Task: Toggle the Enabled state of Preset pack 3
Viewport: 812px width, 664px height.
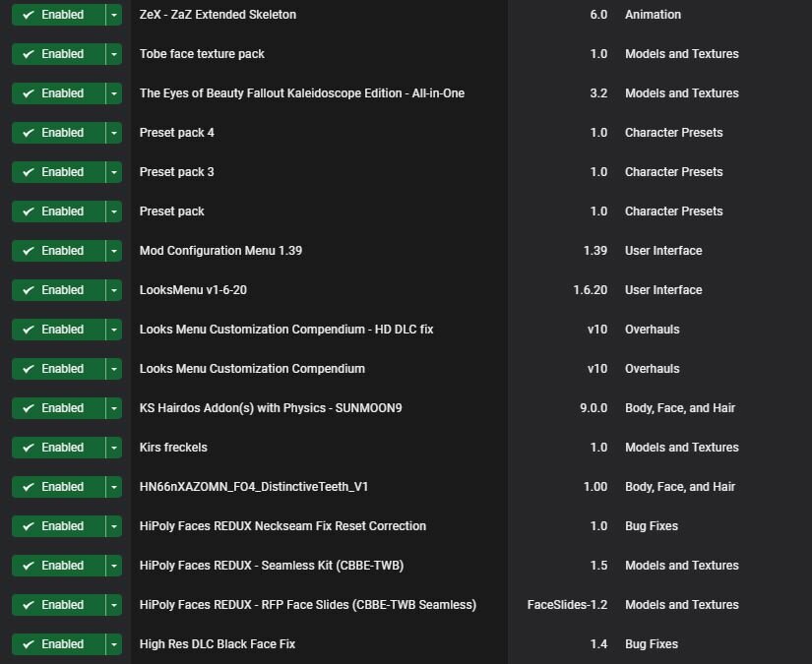Action: (x=57, y=172)
